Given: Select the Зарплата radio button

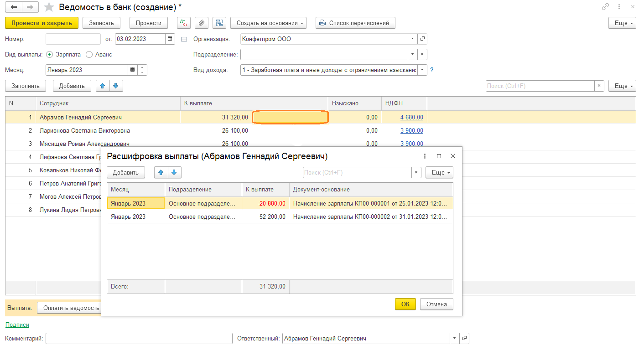Looking at the screenshot, I should [x=50, y=54].
